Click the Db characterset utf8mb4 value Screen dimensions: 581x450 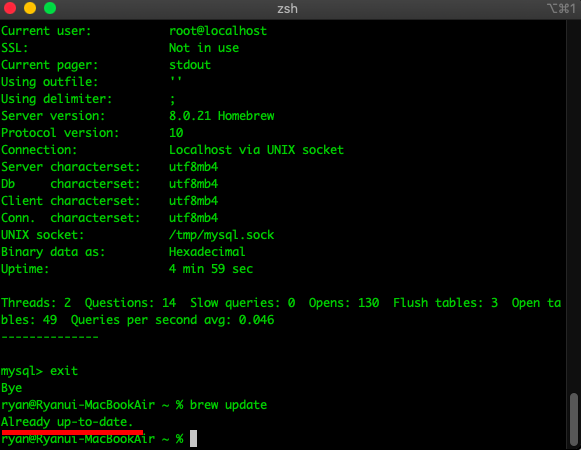click(193, 184)
